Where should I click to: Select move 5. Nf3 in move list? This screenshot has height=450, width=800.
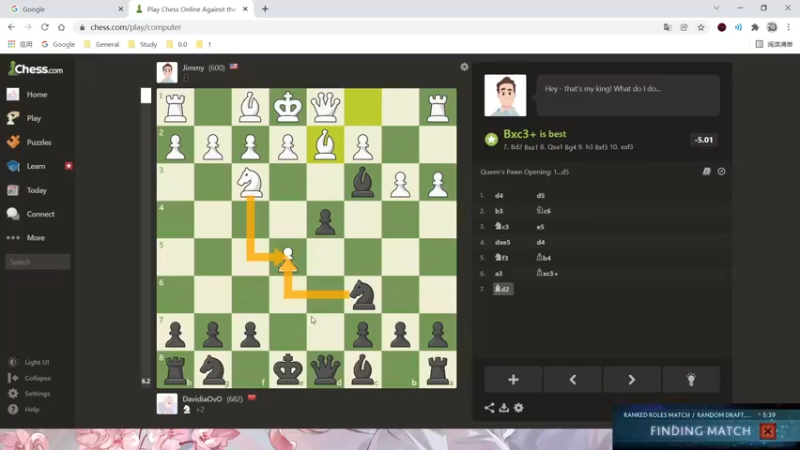coord(502,258)
